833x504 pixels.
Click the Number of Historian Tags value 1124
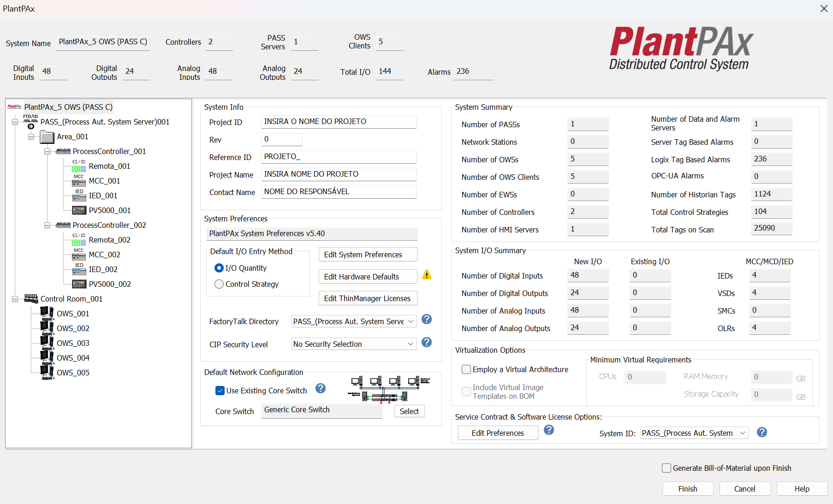(x=771, y=194)
